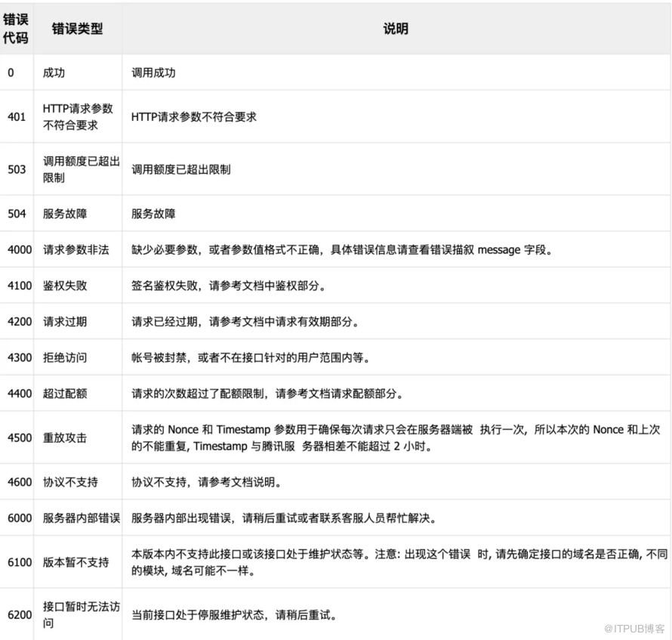Screen dimensions: 672x640
Task: Click the 重放攻击 error type cell
Action: tap(65, 437)
